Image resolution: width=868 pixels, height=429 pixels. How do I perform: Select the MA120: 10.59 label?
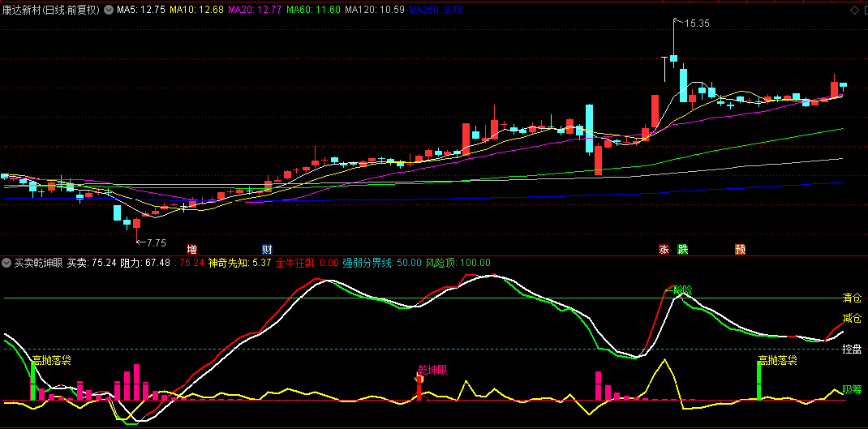(x=374, y=10)
